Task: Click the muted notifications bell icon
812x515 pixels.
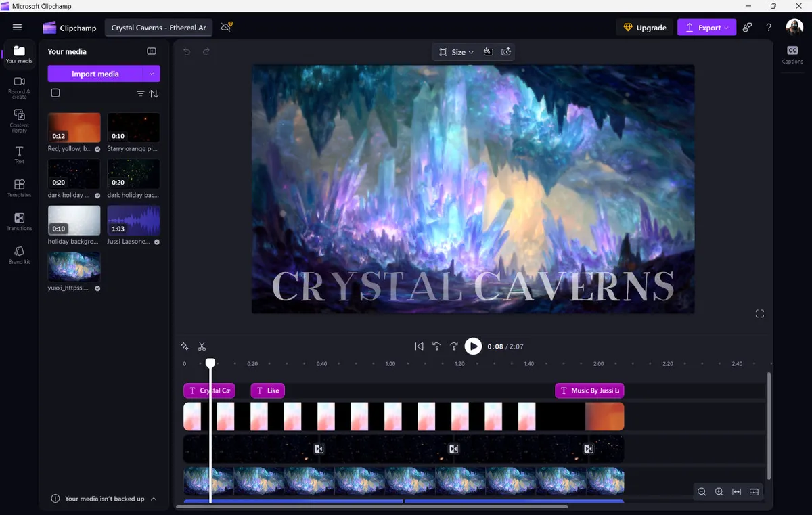Action: point(226,26)
